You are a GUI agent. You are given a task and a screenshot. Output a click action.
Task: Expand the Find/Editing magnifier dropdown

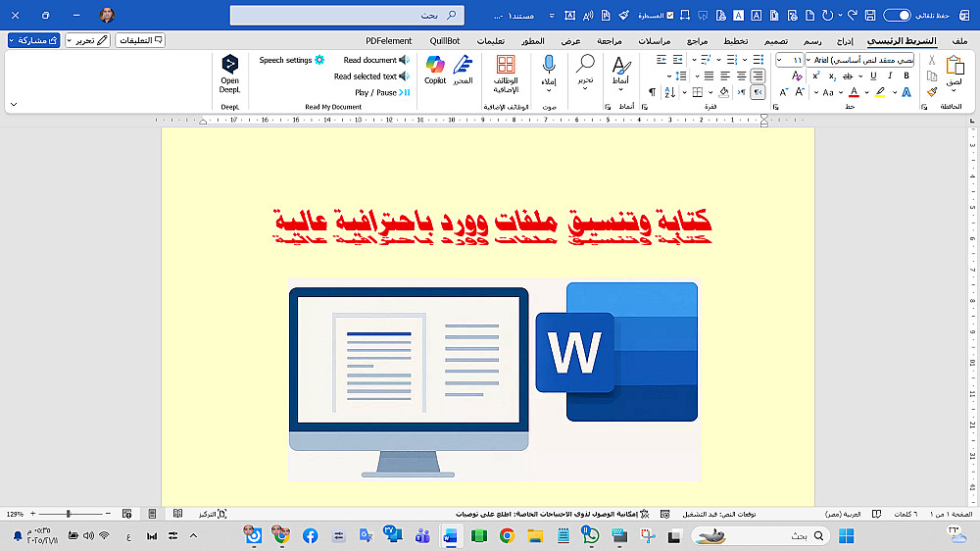point(585,88)
